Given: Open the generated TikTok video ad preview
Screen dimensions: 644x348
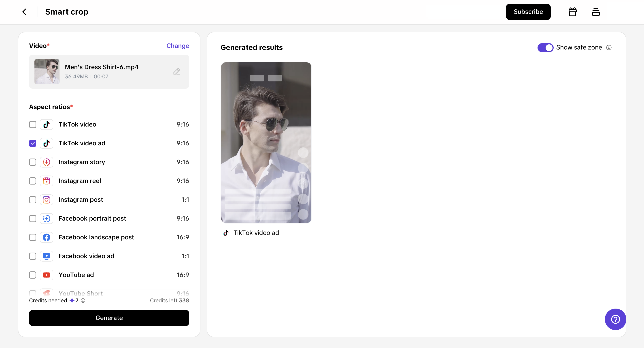Looking at the screenshot, I should [x=266, y=143].
